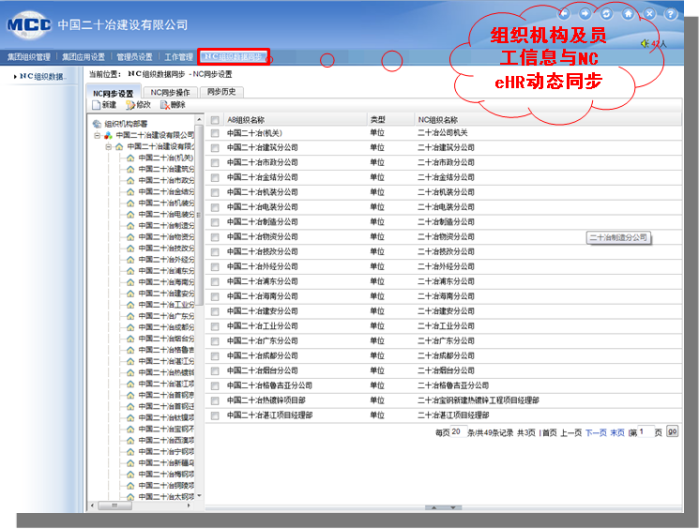
Task: Go to 下一页 next page link
Action: tap(596, 433)
